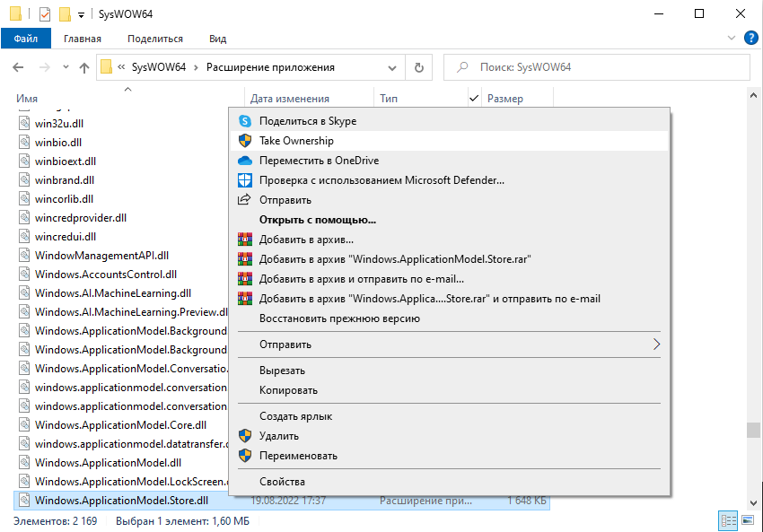Image resolution: width=763 pixels, height=532 pixels.
Task: Refresh the current folder view
Action: pos(419,67)
